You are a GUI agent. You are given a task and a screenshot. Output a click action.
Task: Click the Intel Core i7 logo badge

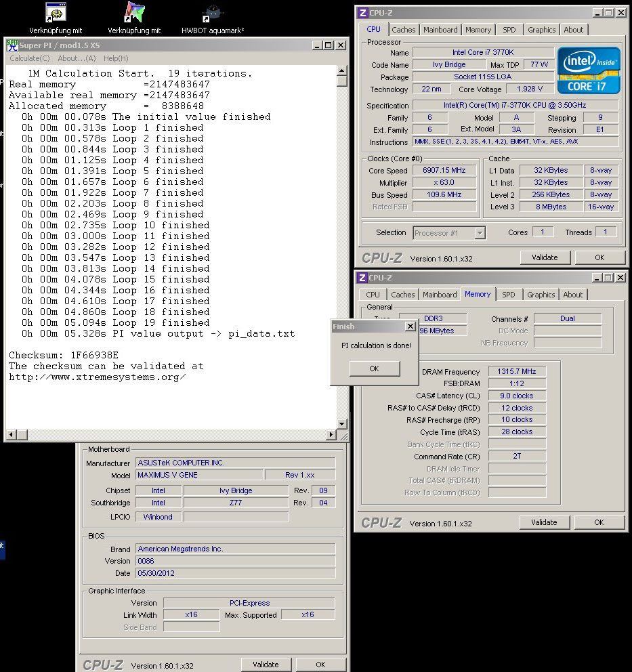click(x=589, y=70)
